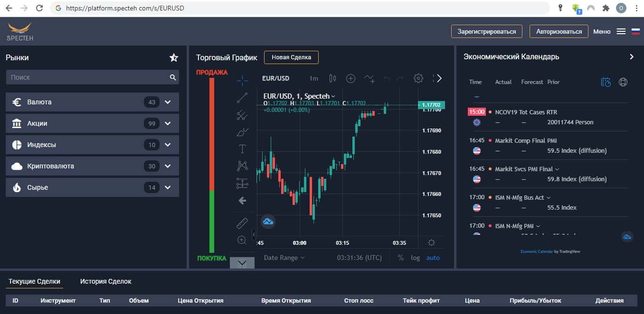Screen dimensions: 644x314
Task: Select the crosshair cursor tool
Action: [242, 81]
